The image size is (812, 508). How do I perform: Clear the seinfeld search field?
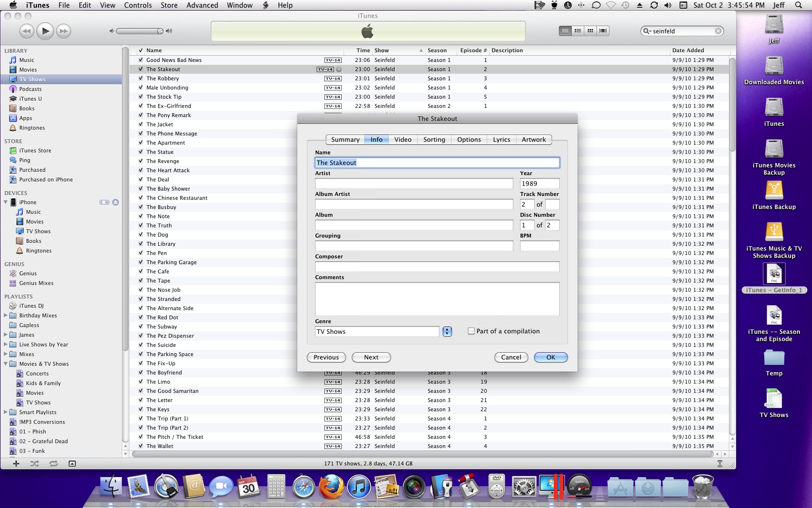point(718,30)
